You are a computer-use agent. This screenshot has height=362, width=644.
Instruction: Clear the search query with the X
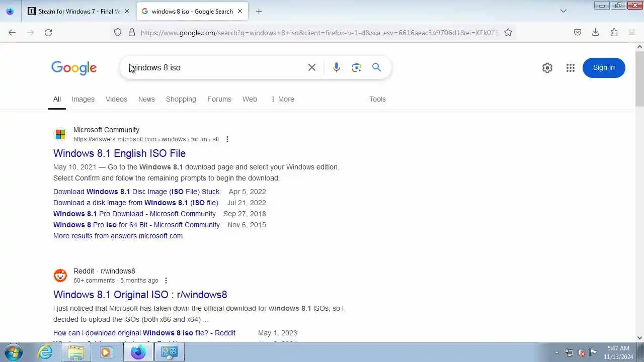312,67
